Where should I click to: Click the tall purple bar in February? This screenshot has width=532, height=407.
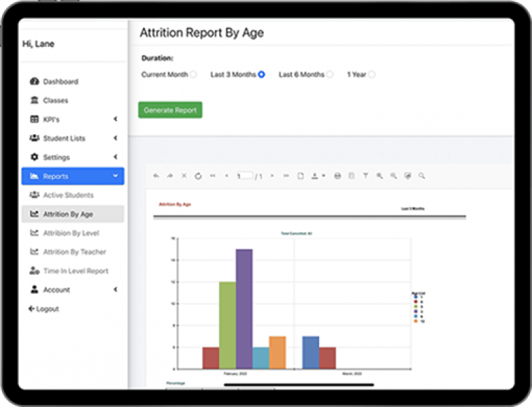pos(244,309)
